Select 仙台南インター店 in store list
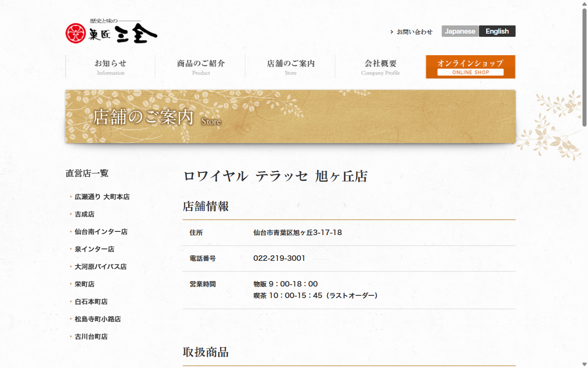This screenshot has width=588, height=368. pyautogui.click(x=101, y=232)
